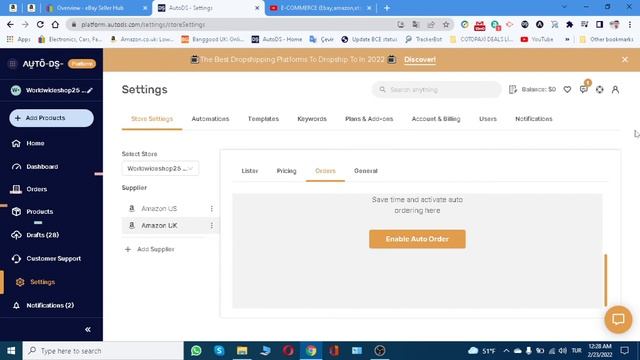Open Amazon UK three-dot menu
The image size is (640, 360).
pyautogui.click(x=211, y=225)
